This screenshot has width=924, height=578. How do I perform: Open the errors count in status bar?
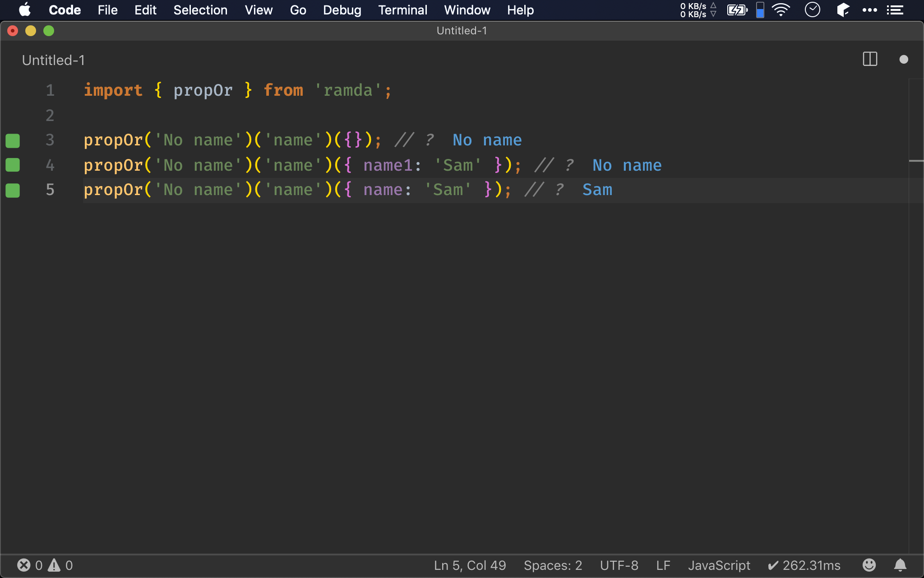coord(30,565)
